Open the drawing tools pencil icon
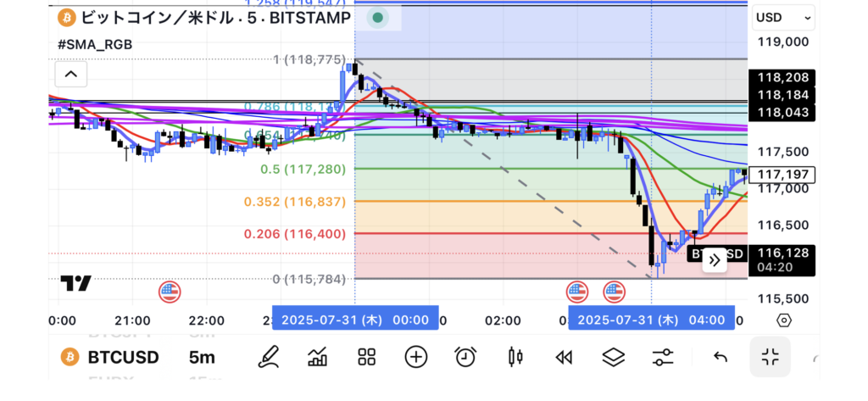This screenshot has width=868, height=401. 270,357
